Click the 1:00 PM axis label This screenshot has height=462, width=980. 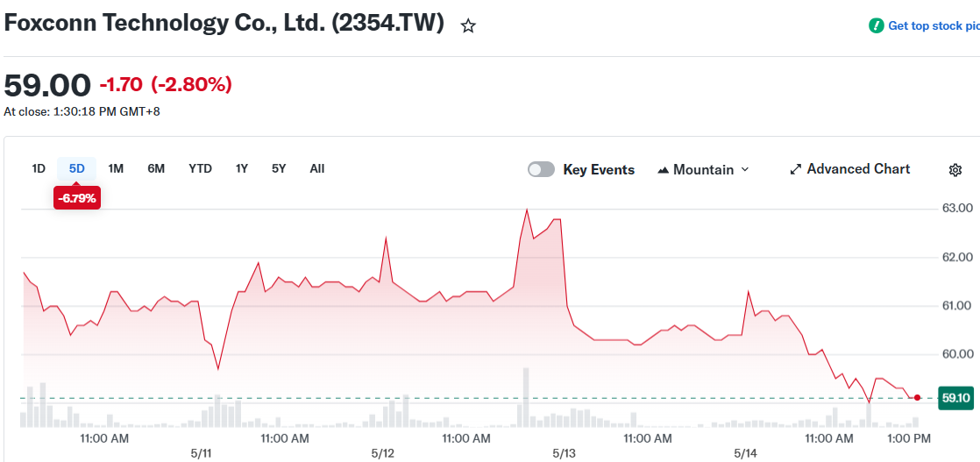[911, 438]
